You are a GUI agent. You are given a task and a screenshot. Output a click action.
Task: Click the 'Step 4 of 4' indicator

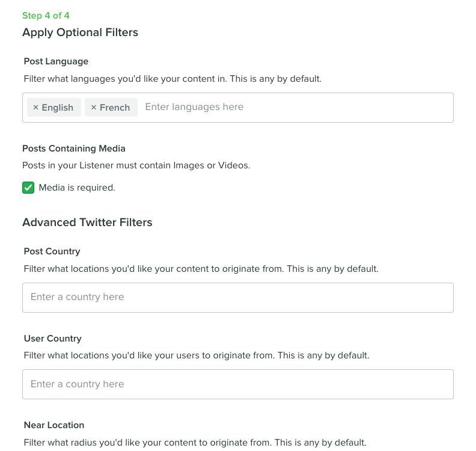click(46, 16)
